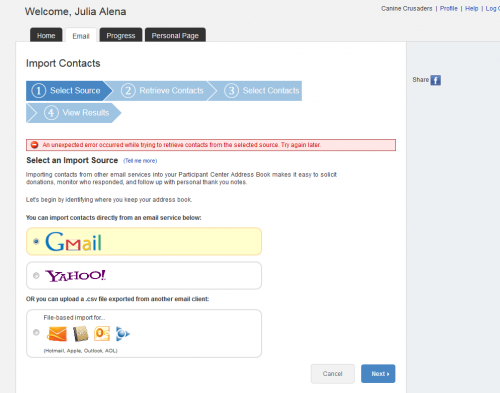Click the Outlook icon
The height and width of the screenshot is (393, 500).
(x=102, y=334)
